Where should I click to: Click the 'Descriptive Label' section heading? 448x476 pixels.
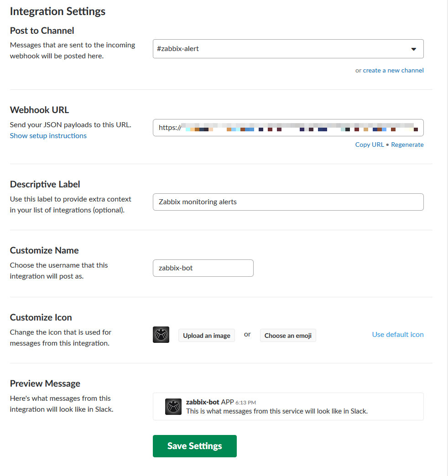click(x=45, y=184)
